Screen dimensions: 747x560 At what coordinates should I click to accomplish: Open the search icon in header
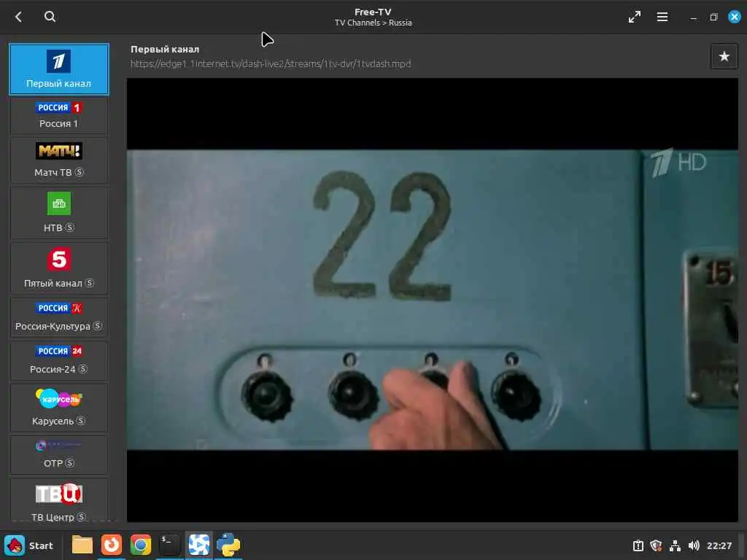[x=50, y=17]
